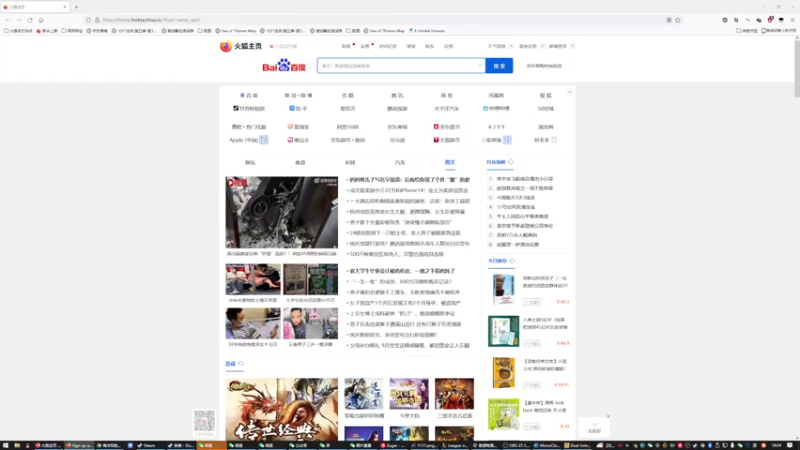The image size is (800, 450).
Task: Open 太平洋汽车 site link
Action: click(446, 109)
